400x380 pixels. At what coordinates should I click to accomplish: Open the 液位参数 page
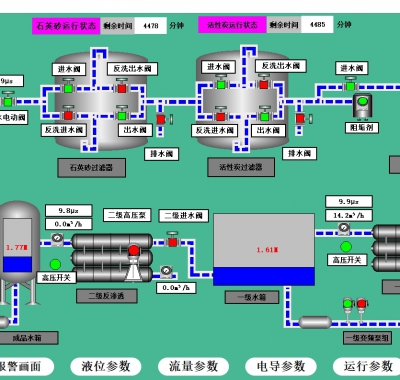point(106,366)
